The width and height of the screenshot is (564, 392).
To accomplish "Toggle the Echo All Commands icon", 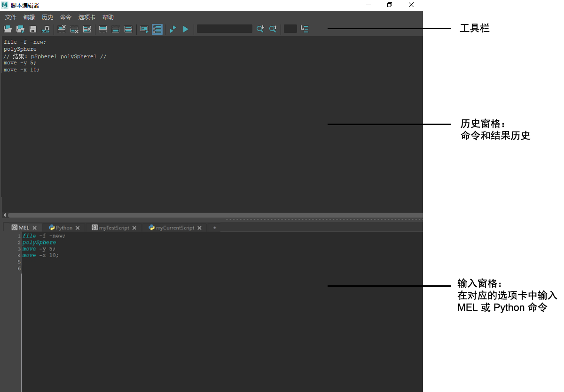I will tap(144, 29).
